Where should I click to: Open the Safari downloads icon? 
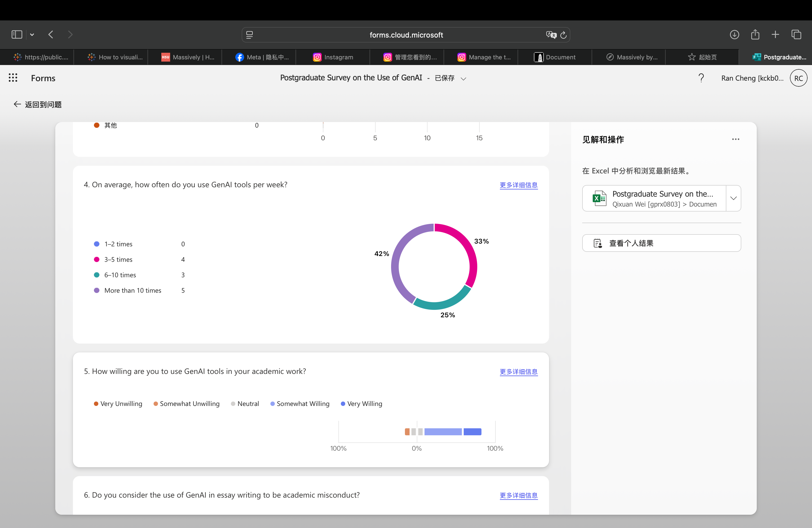734,35
